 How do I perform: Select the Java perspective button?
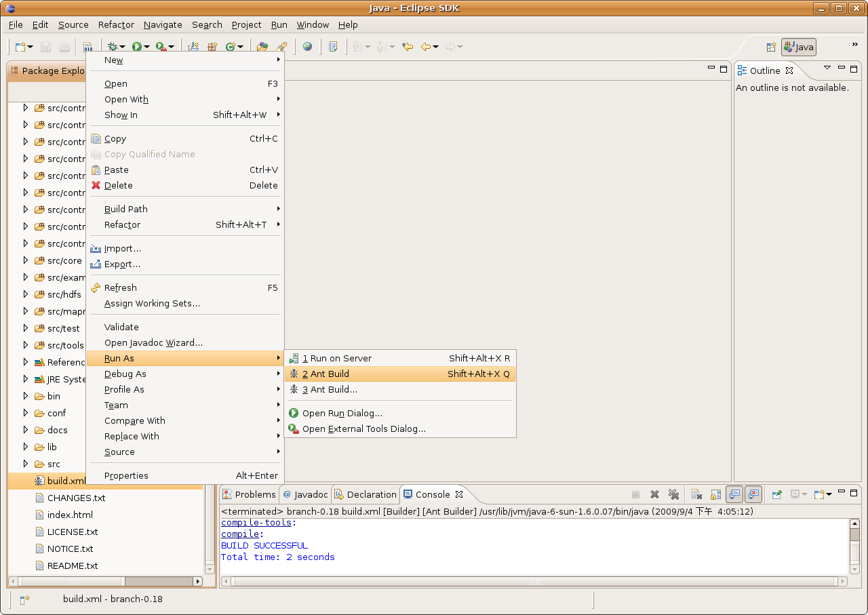click(799, 47)
